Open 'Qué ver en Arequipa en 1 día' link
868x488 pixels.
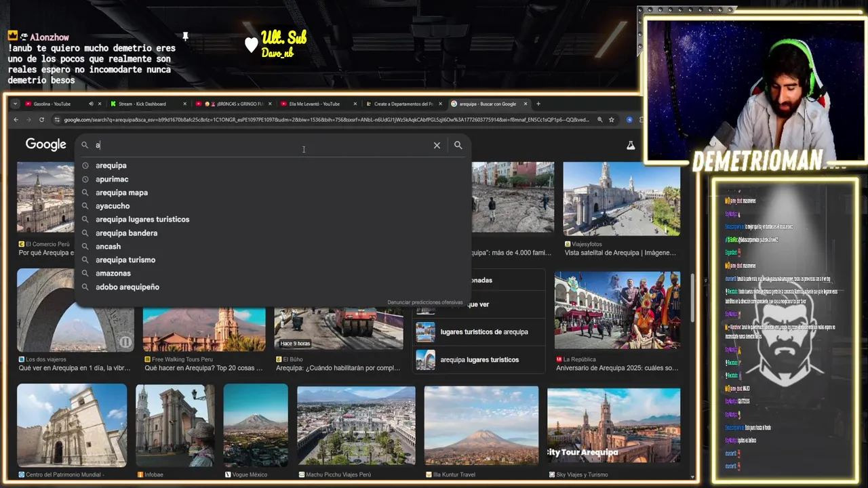point(75,368)
